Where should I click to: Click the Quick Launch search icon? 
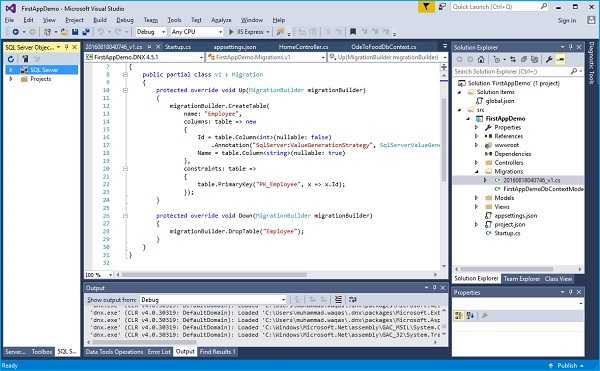coord(544,7)
